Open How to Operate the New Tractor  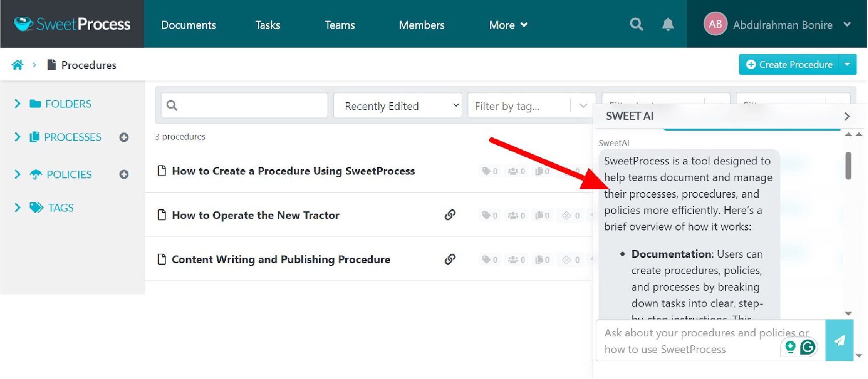[x=256, y=215]
